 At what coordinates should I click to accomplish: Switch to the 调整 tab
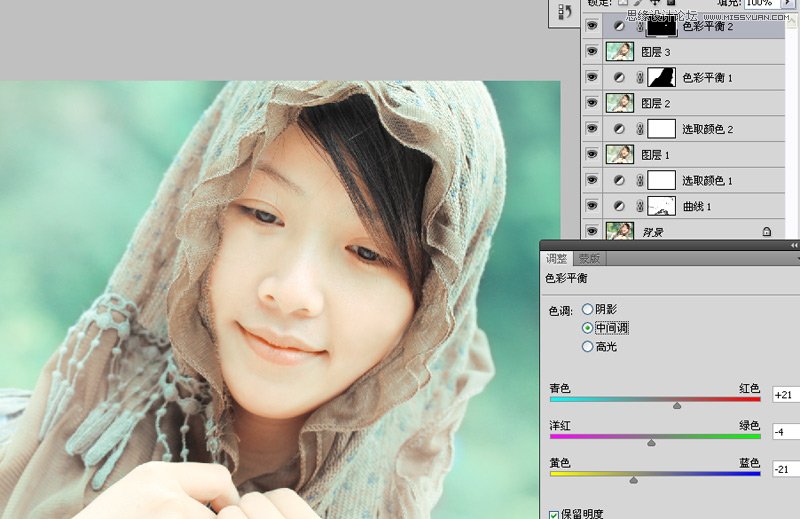pos(555,258)
